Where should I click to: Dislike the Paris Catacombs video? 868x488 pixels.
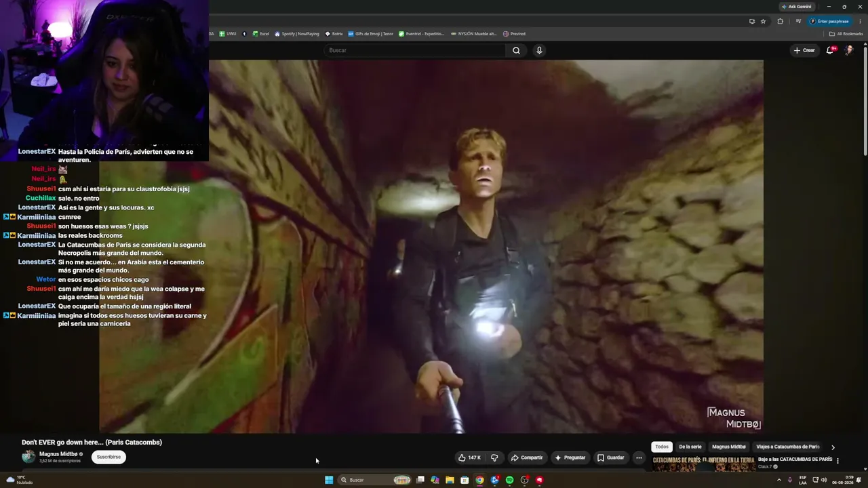click(x=494, y=457)
